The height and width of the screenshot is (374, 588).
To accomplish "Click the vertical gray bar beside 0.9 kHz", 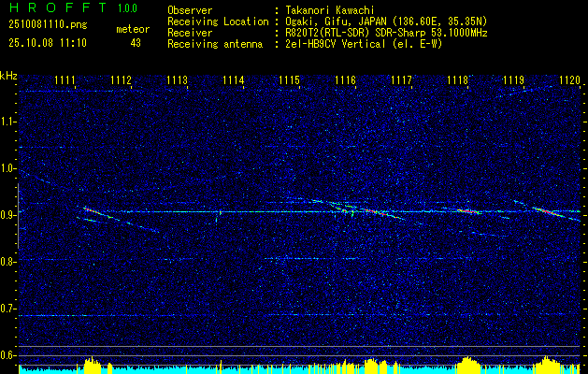I will pyautogui.click(x=18, y=216).
